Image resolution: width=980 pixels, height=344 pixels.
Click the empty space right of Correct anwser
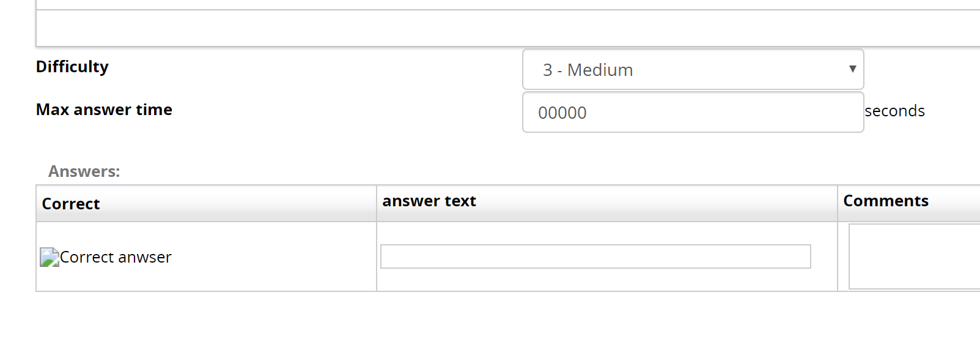[x=275, y=257]
